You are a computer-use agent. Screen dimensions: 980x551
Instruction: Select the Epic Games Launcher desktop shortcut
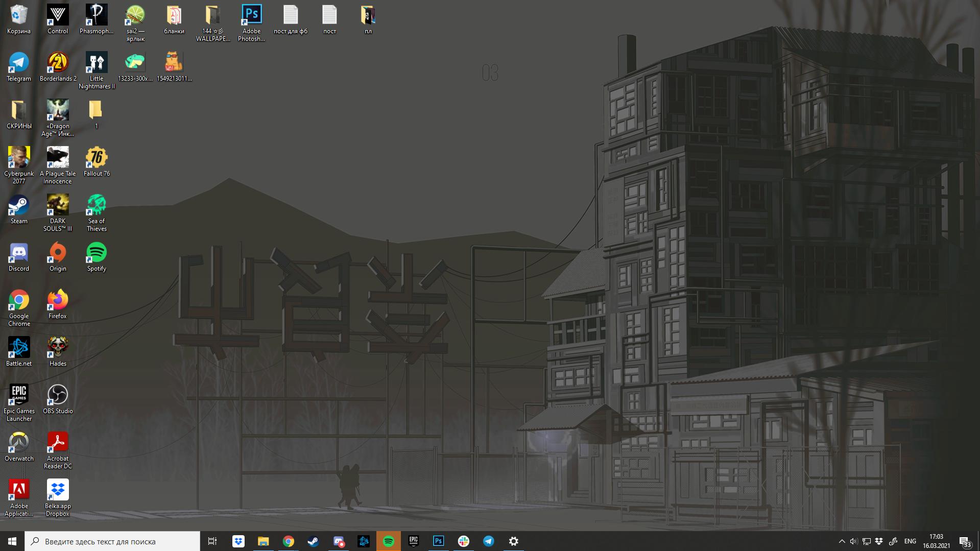point(19,403)
